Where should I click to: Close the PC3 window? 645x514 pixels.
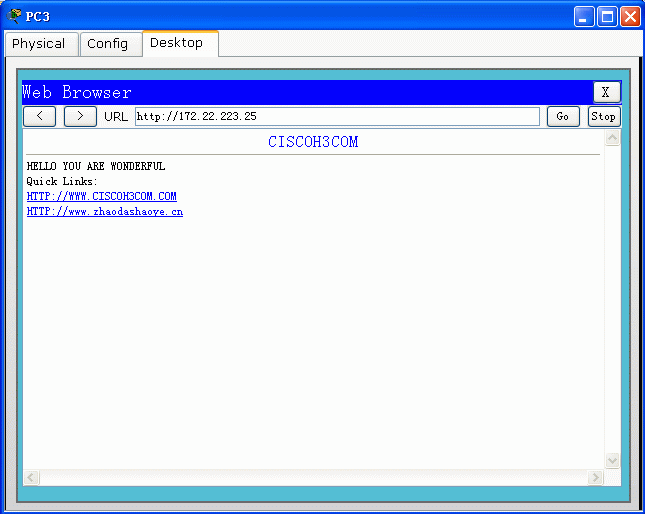coord(630,17)
